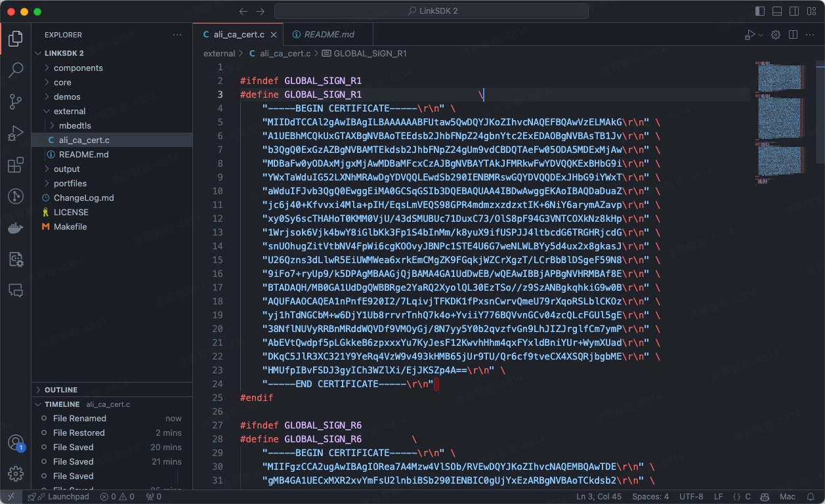Screen dimensions: 825x504
Task: Click the forwarded ports indicator showing 0
Action: tap(154, 497)
